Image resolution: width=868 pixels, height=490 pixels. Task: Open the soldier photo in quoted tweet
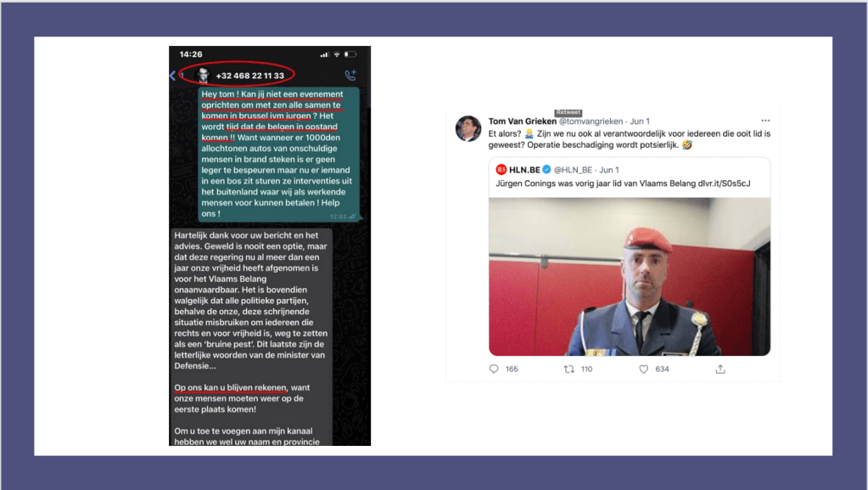tap(630, 277)
